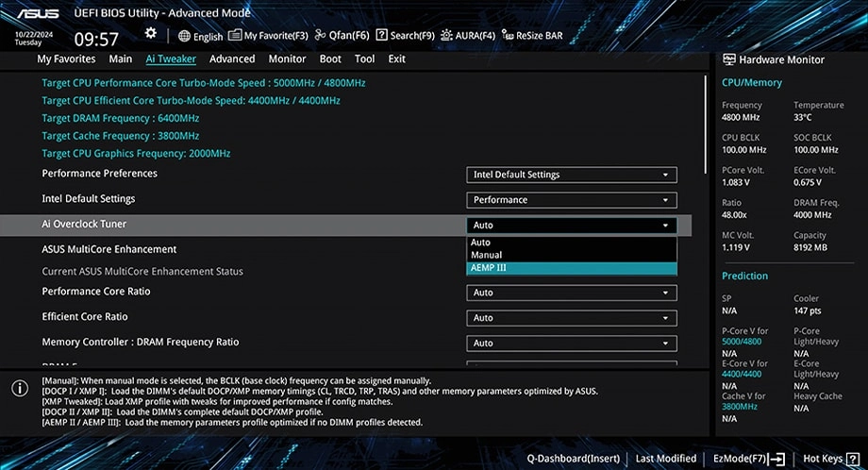
Task: Click the Hot Keys question mark icon
Action: point(853,459)
